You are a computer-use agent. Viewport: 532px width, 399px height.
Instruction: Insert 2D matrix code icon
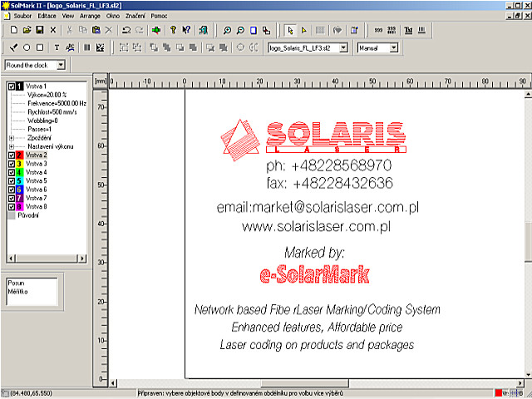(x=100, y=47)
